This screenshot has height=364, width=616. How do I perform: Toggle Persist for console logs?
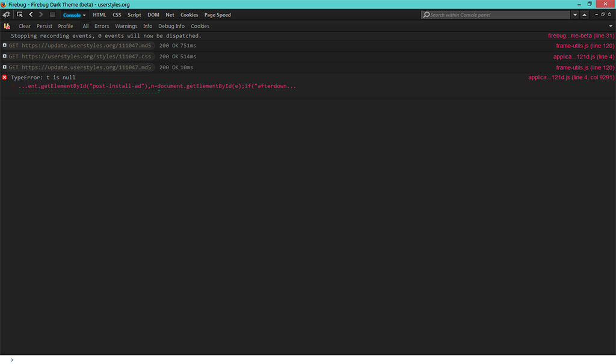point(45,26)
